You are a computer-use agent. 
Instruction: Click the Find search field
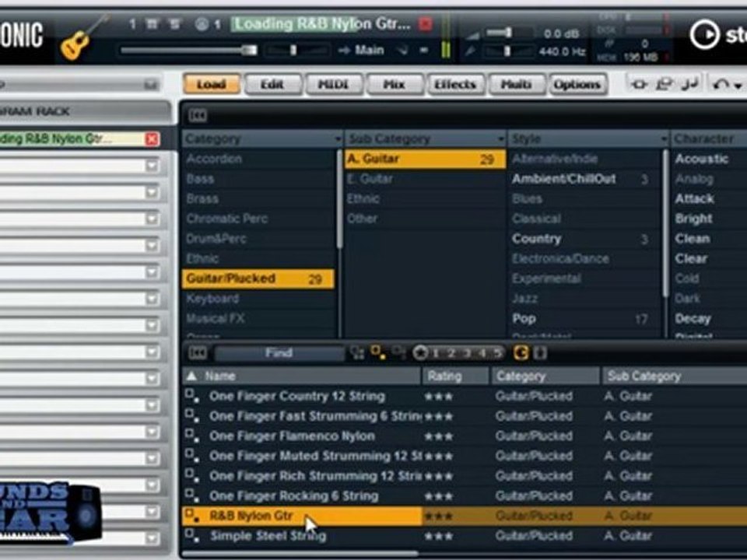(x=279, y=353)
